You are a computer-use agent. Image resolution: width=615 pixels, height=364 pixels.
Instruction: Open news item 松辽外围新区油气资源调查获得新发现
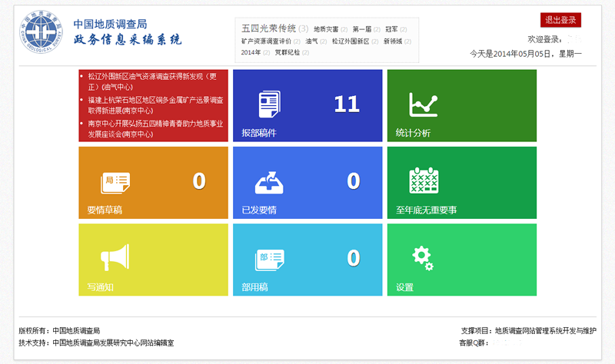tap(152, 81)
